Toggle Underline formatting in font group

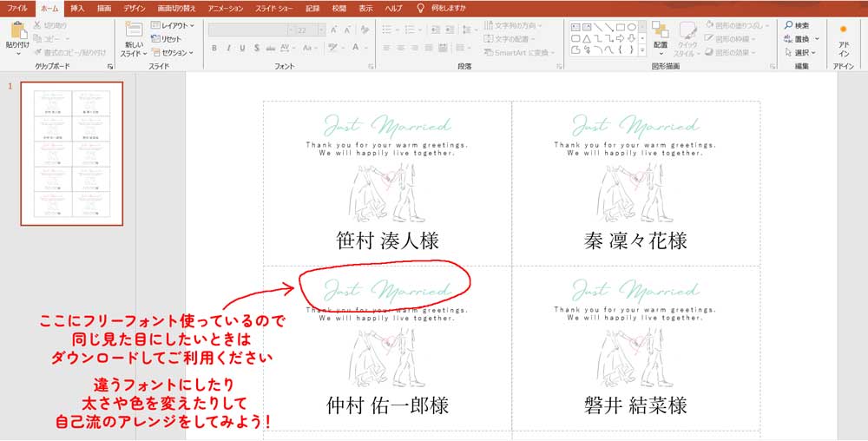click(x=242, y=49)
